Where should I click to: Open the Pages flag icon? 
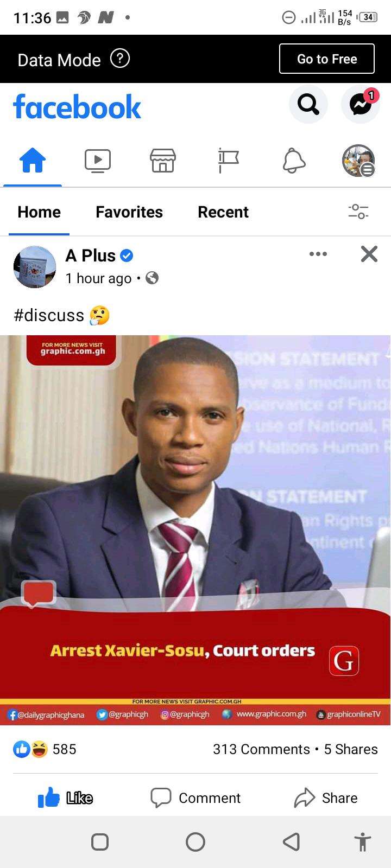(228, 161)
